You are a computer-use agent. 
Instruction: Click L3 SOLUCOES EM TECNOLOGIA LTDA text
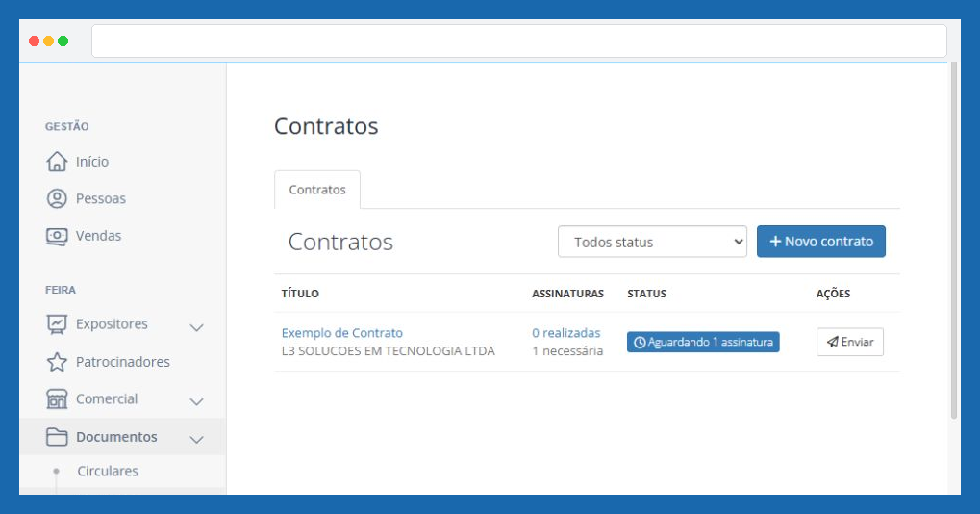(389, 350)
